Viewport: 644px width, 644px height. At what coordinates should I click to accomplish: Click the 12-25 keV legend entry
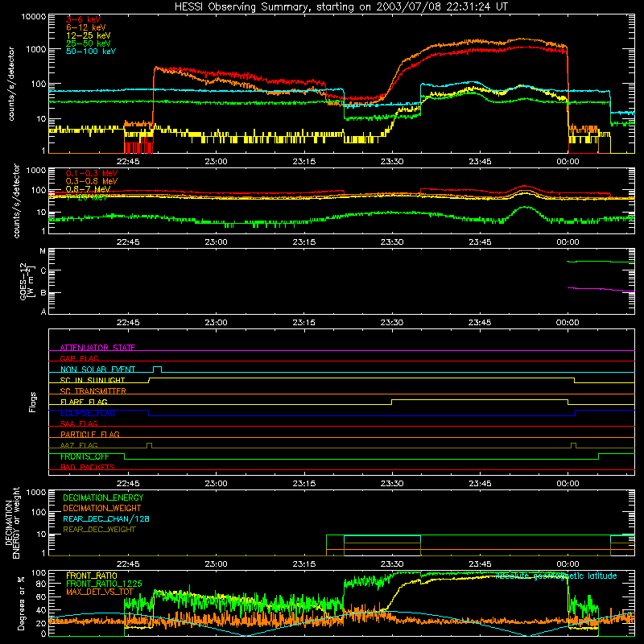point(88,35)
